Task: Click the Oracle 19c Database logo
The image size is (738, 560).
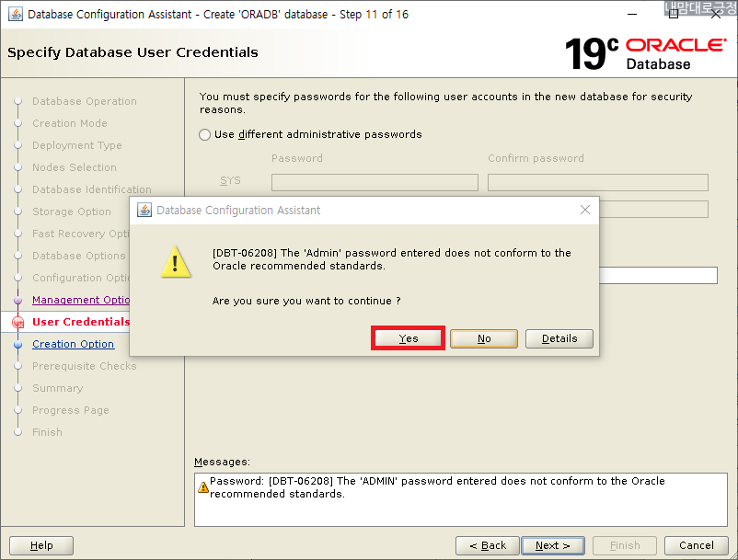Action: [645, 53]
